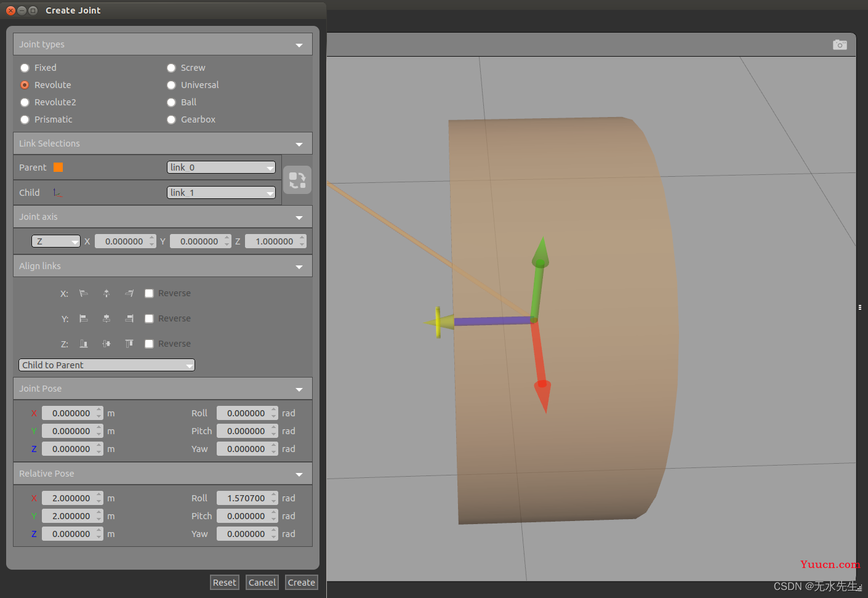
Task: Click the Joint Pose Y position field
Action: 73,431
